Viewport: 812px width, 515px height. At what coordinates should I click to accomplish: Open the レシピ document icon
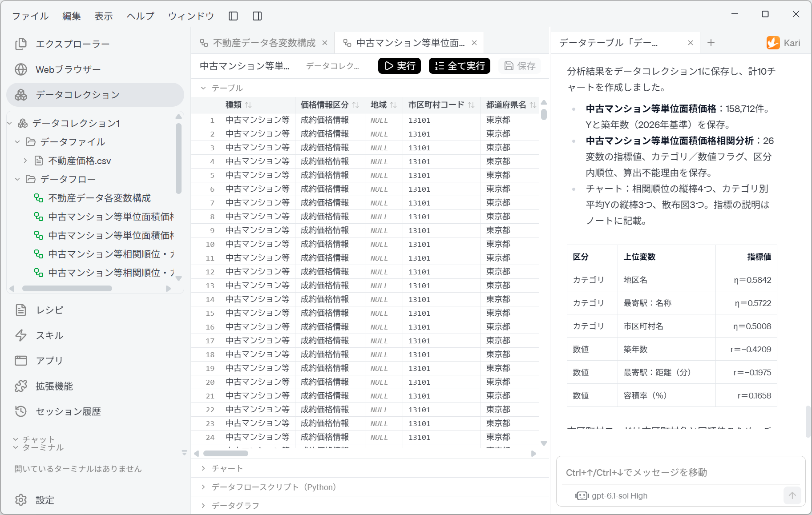[21, 310]
